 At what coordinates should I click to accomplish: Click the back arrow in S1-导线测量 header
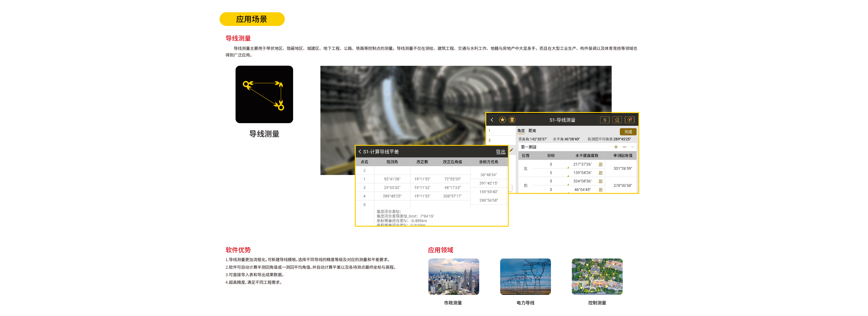tap(492, 120)
